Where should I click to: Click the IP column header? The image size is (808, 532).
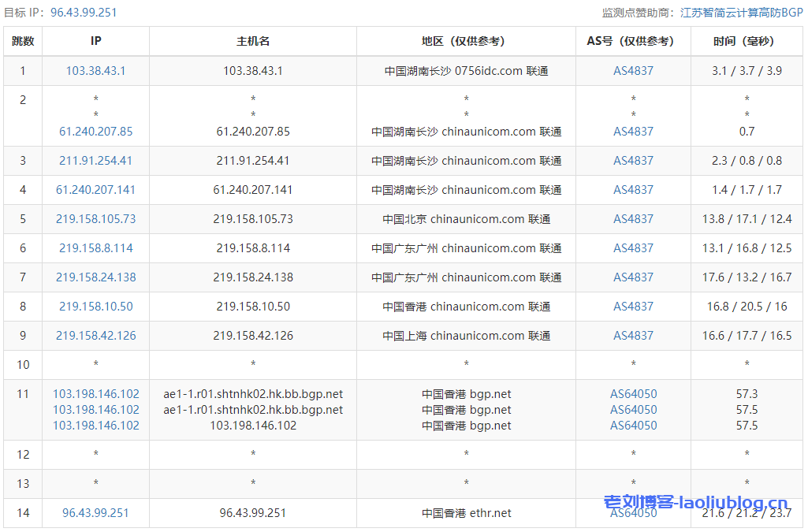point(95,42)
